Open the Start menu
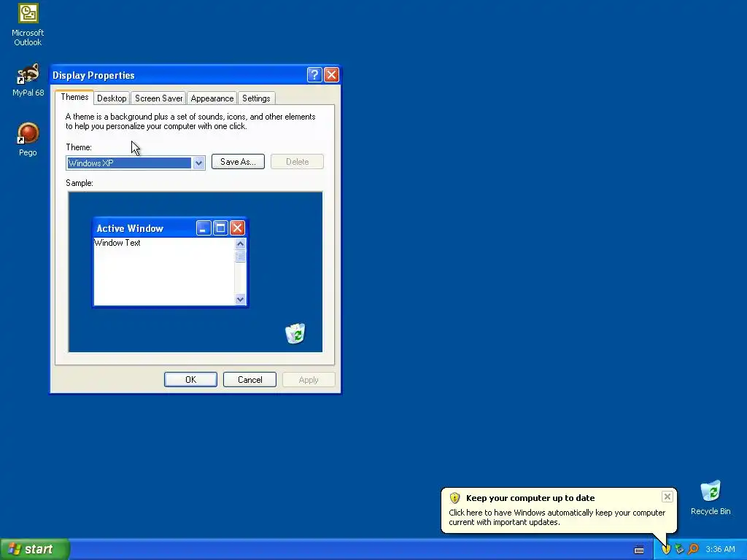747x560 pixels. 35,549
